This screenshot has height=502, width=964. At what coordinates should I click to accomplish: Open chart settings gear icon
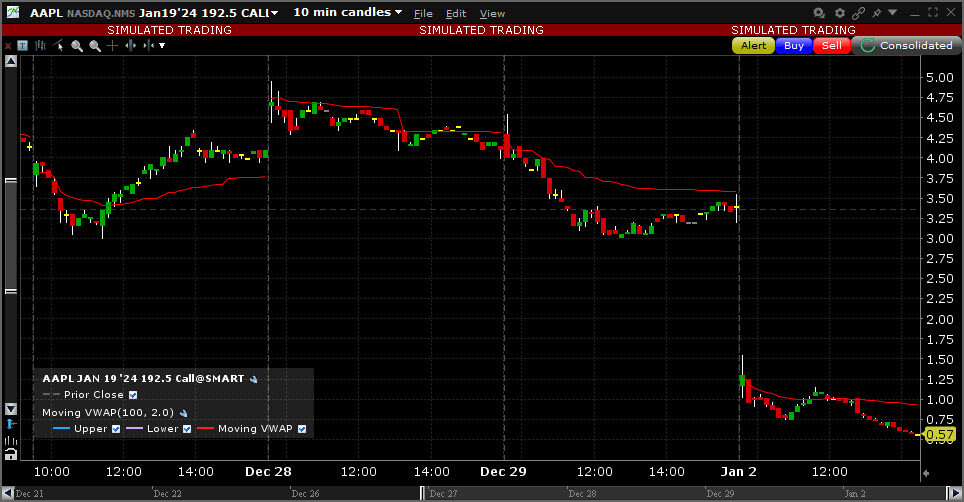pos(840,12)
